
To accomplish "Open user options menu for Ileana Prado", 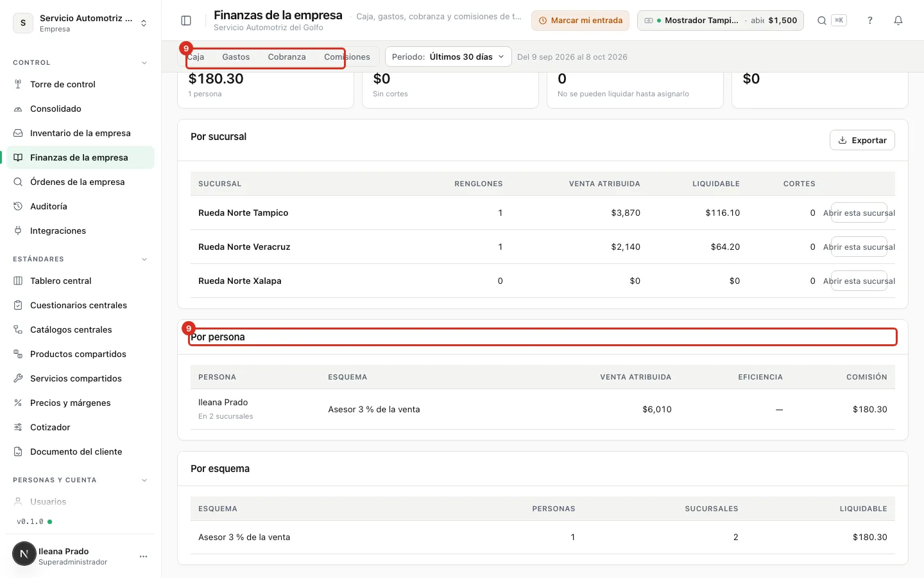I will (143, 556).
